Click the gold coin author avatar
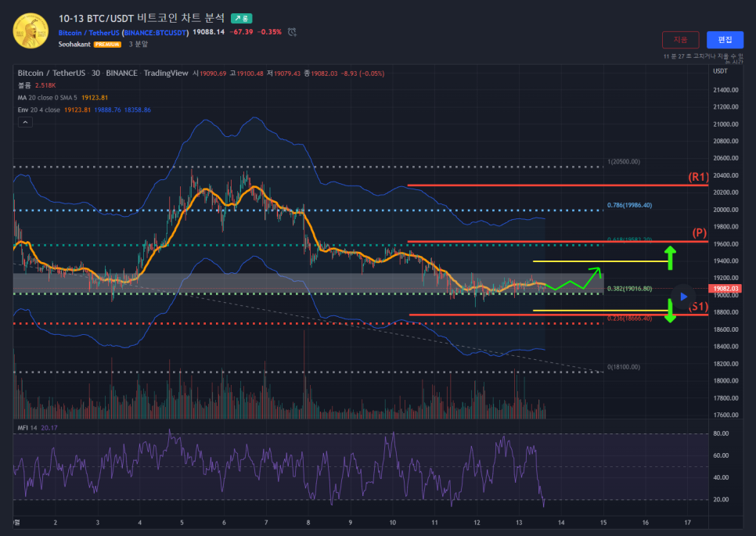 (31, 31)
